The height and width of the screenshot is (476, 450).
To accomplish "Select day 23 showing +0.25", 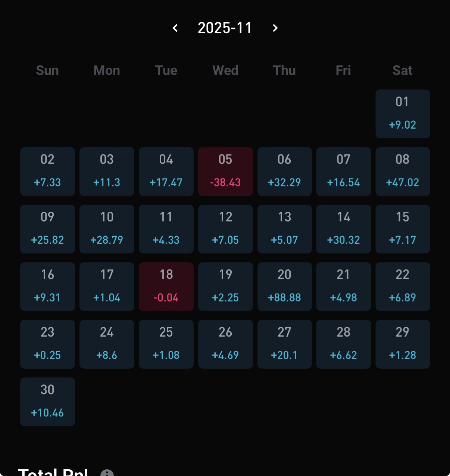I will (x=47, y=344).
